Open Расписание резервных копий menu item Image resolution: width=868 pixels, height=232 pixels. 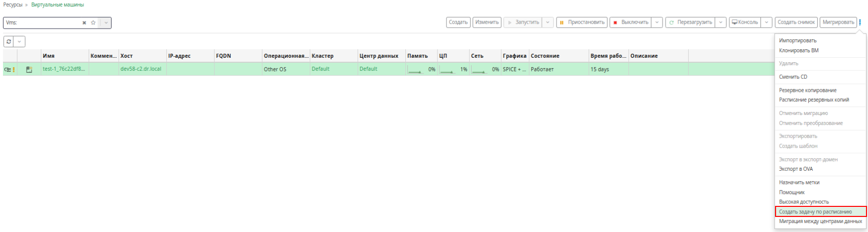click(814, 100)
